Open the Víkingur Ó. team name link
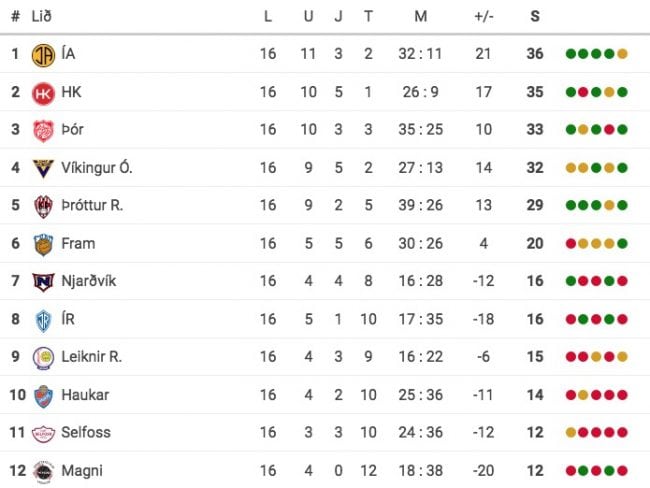Image resolution: width=650 pixels, height=488 pixels. click(x=97, y=168)
